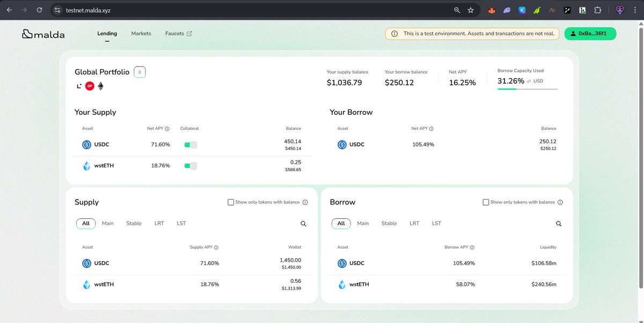The height and width of the screenshot is (323, 644).
Task: Collapse the Global Portfolio section
Action: [140, 72]
